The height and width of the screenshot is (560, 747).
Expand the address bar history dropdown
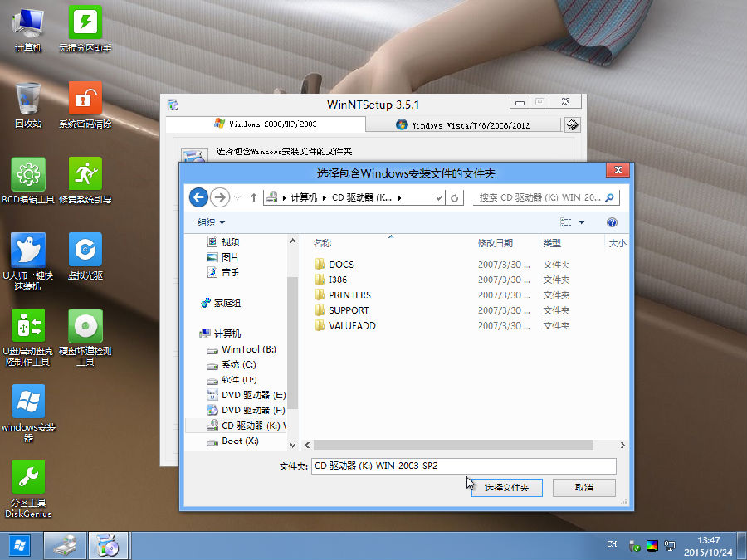click(x=439, y=197)
